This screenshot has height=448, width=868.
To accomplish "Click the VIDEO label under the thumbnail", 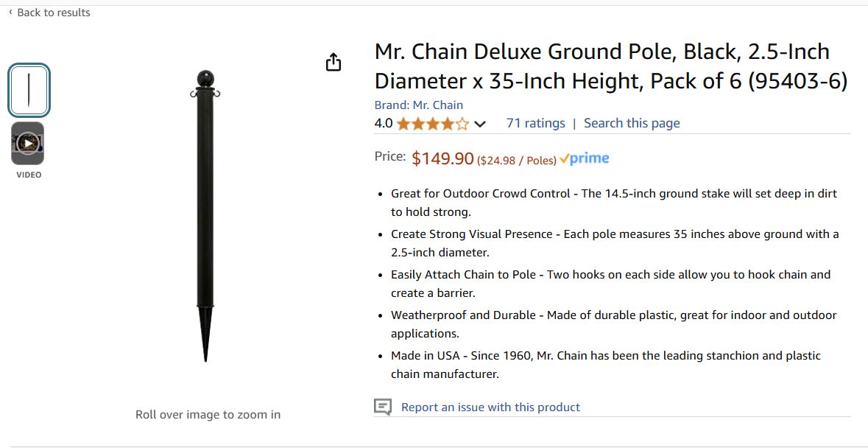I will (29, 175).
